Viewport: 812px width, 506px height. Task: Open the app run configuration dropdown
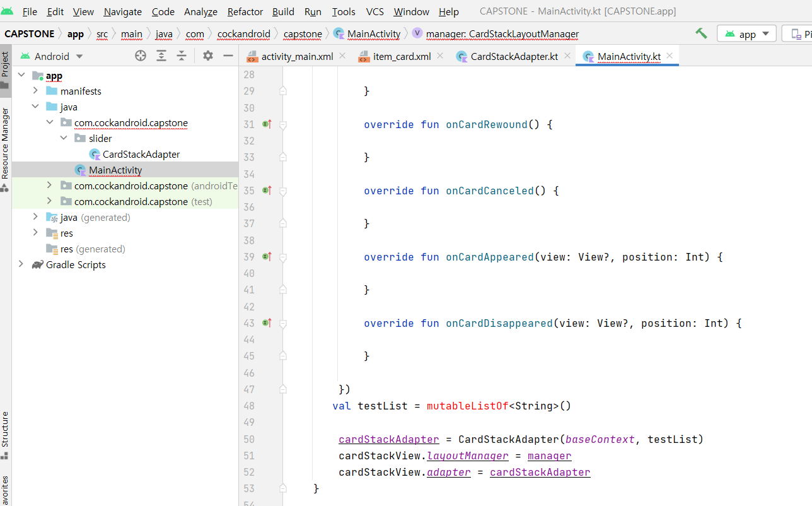pyautogui.click(x=747, y=34)
